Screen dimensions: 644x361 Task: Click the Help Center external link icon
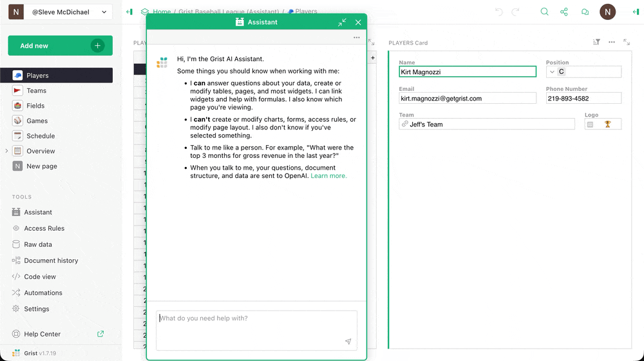pyautogui.click(x=100, y=334)
